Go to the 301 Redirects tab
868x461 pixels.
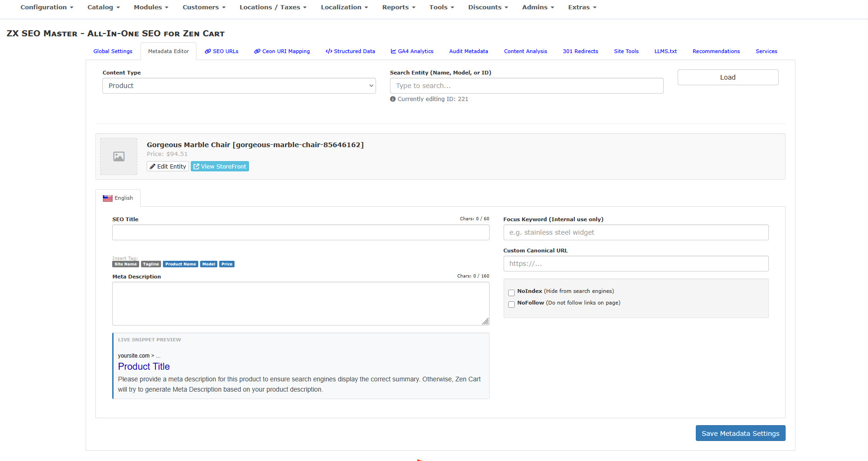pyautogui.click(x=580, y=51)
